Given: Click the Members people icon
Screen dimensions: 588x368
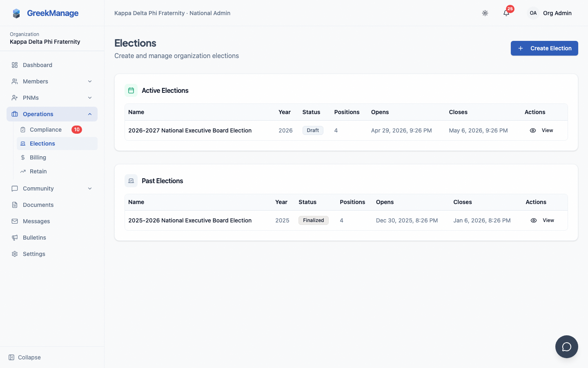Looking at the screenshot, I should (x=15, y=81).
